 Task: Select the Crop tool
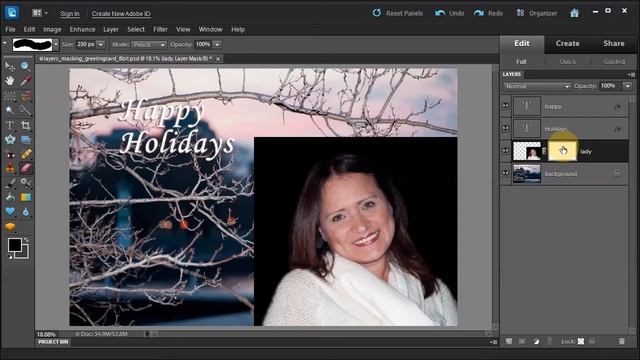coord(25,125)
